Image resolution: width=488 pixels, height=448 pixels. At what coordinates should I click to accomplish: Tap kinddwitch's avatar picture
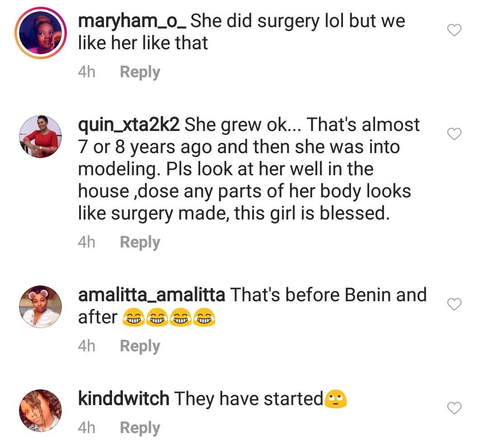click(41, 411)
